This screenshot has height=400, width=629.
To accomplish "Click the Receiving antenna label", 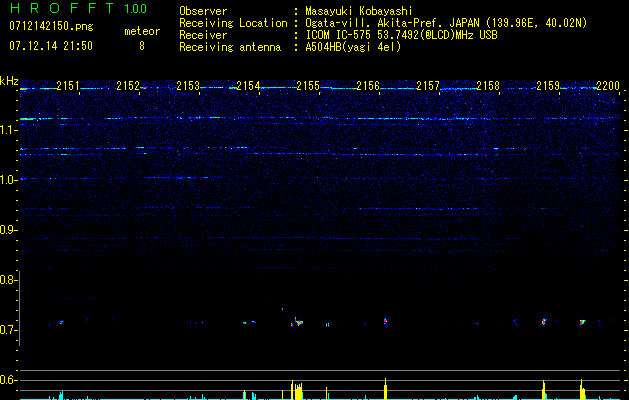I will (x=230, y=47).
